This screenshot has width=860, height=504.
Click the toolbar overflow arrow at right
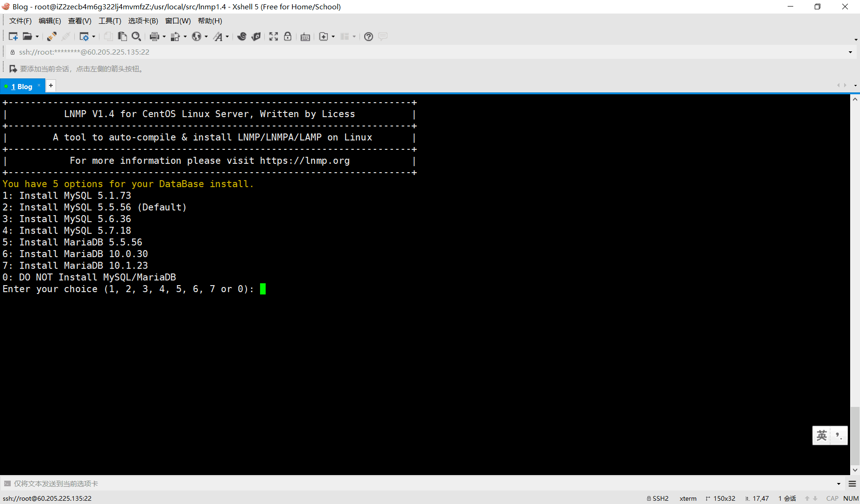[856, 40]
